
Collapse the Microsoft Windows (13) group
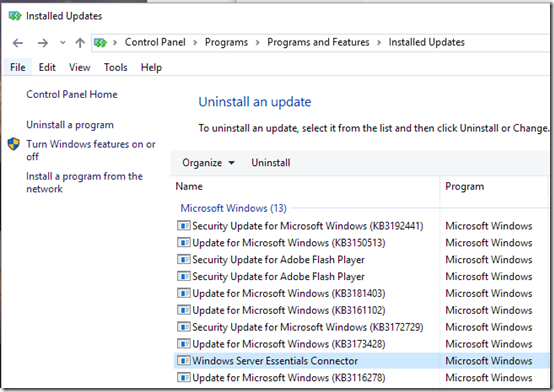pos(234,208)
